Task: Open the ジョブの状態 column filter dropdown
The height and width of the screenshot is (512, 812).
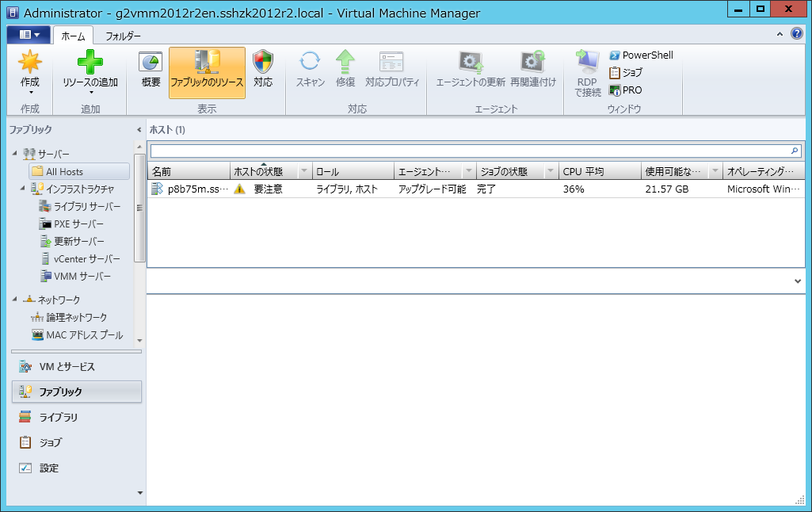Action: pos(551,171)
